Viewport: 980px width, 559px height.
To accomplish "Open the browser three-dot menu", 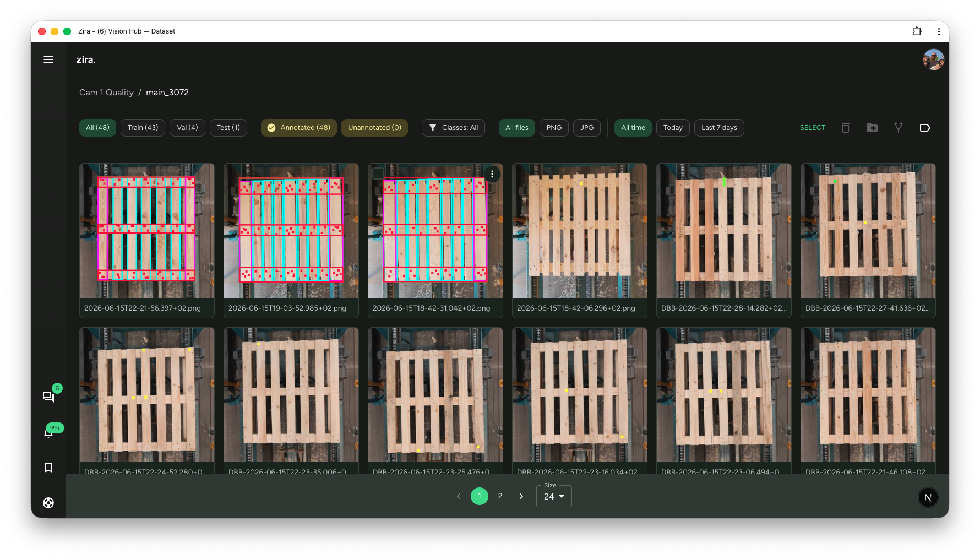I will 939,31.
